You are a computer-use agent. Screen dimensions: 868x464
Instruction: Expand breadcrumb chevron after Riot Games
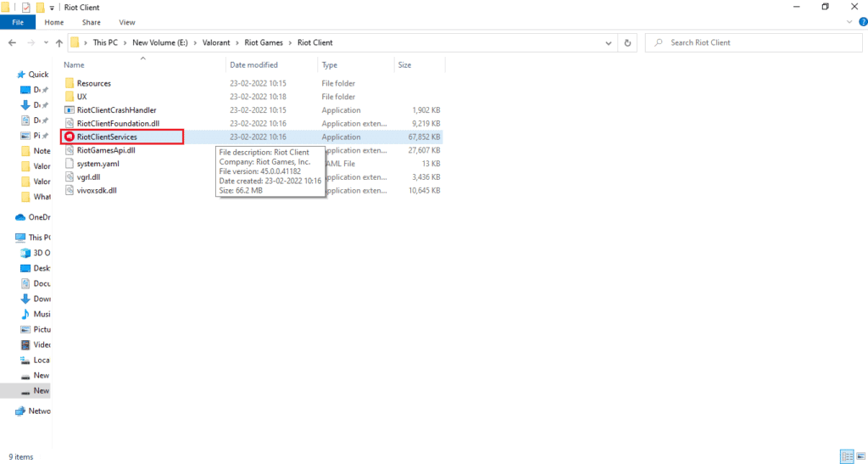pyautogui.click(x=290, y=42)
